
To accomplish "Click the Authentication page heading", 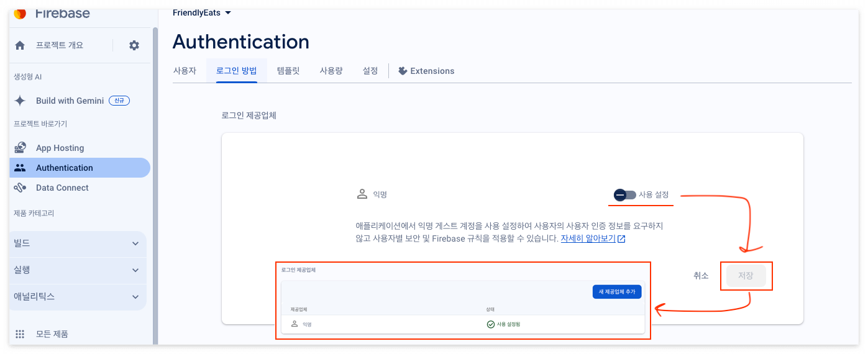I will tap(241, 42).
